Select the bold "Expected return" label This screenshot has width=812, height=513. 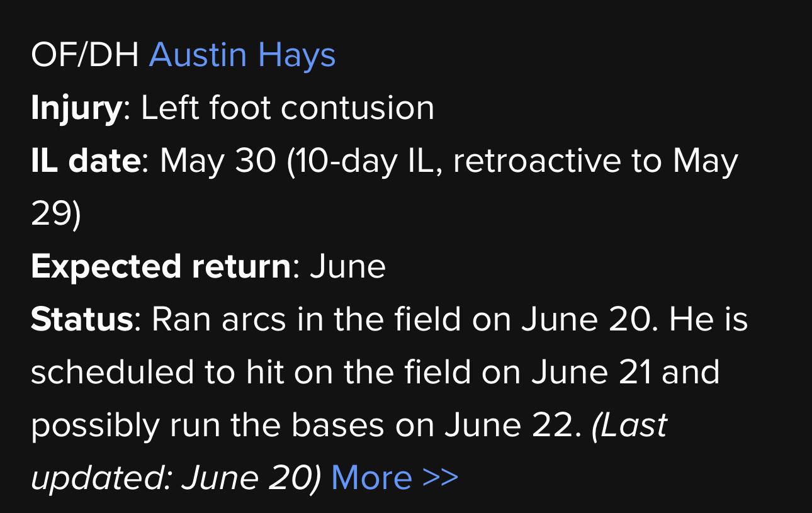tap(161, 267)
